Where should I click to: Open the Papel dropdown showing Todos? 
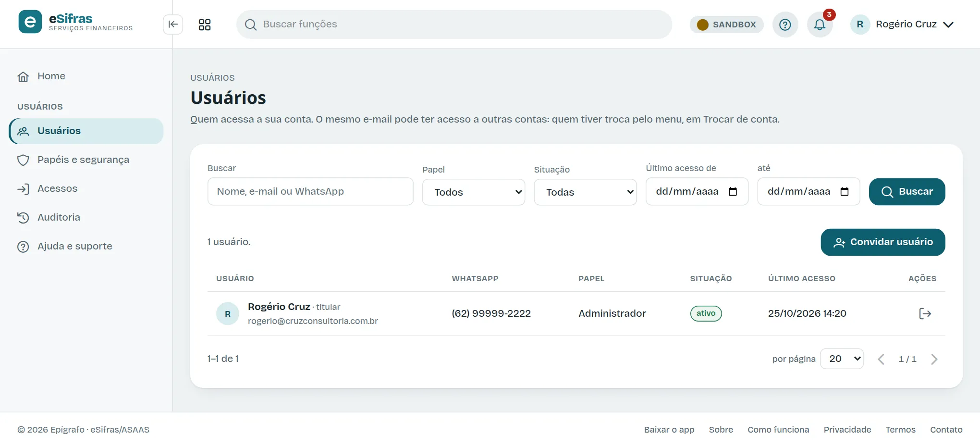(474, 192)
